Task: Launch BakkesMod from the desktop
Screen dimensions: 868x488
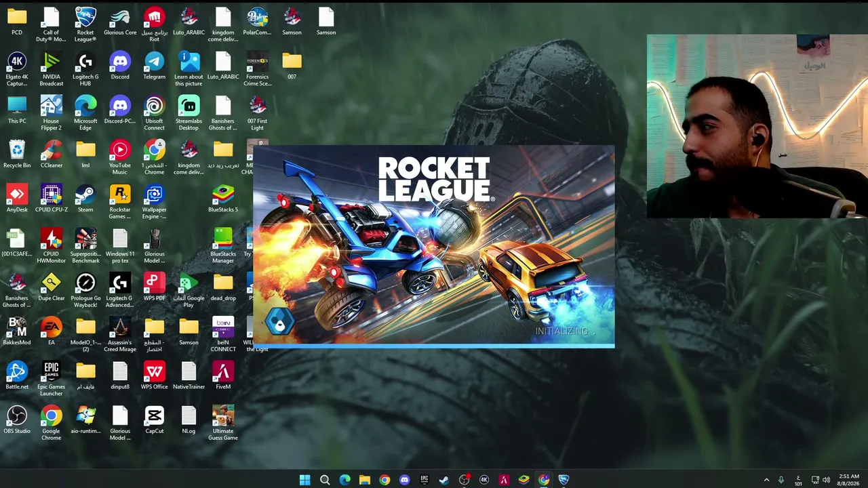Action: [x=17, y=331]
